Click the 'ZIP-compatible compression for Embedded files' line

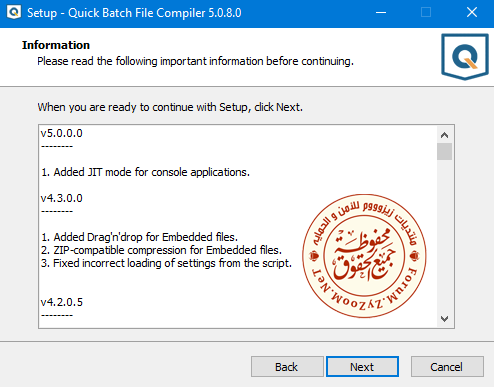[161, 250]
